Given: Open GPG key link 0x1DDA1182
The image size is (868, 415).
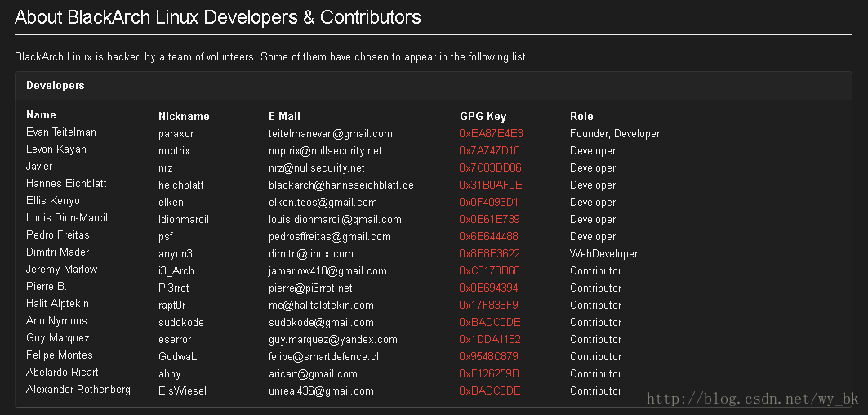Looking at the screenshot, I should click(490, 340).
